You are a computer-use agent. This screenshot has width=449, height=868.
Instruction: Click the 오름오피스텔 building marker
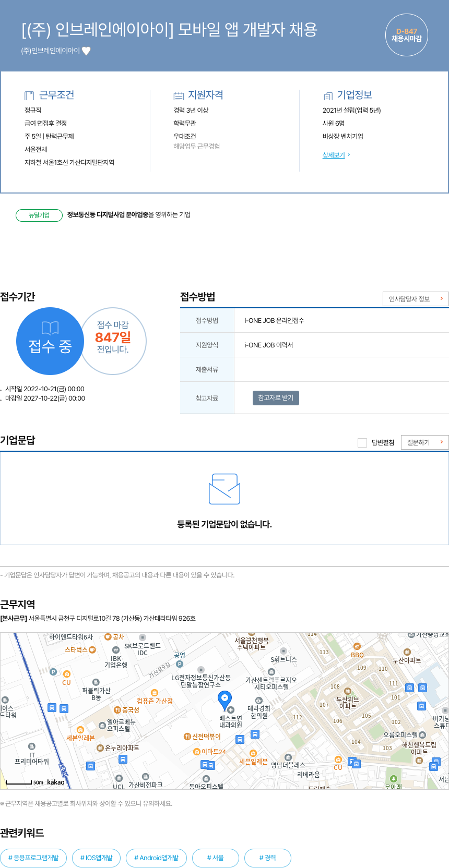coord(422,735)
